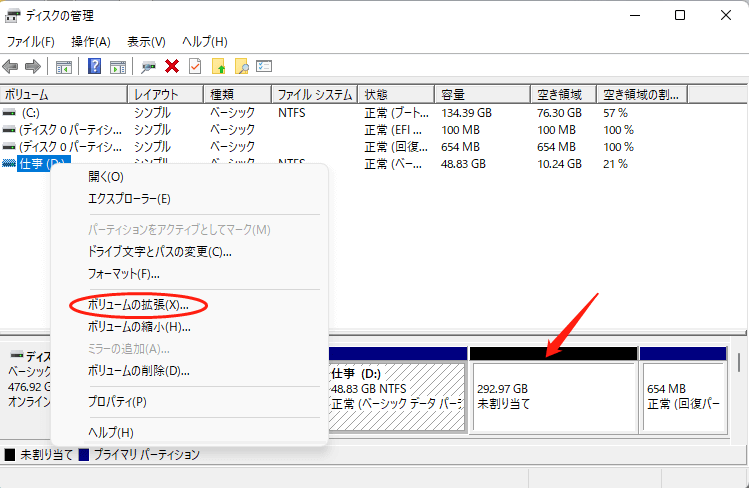The image size is (749, 488).
Task: Select the 仕事 (D:) volume in list
Action: 43,164
